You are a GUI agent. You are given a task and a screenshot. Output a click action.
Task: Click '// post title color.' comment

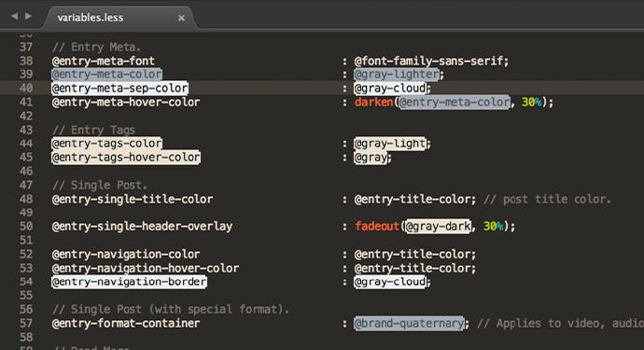coord(548,199)
